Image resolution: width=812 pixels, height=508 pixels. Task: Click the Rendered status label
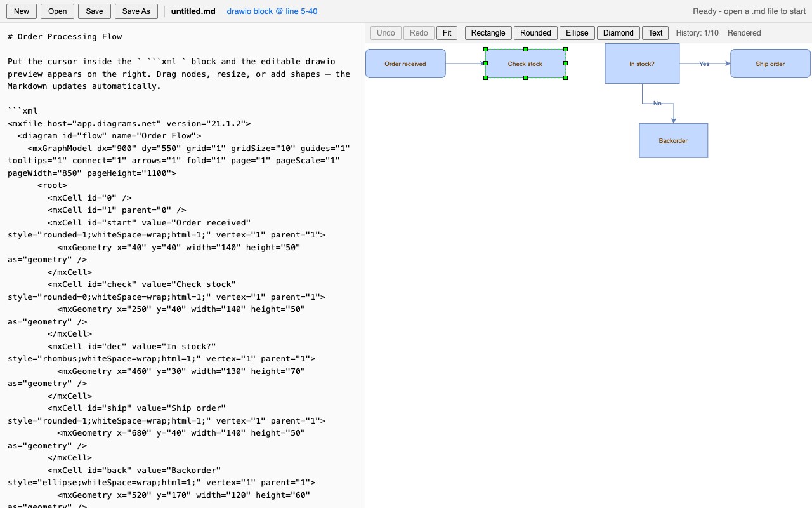[x=744, y=33]
